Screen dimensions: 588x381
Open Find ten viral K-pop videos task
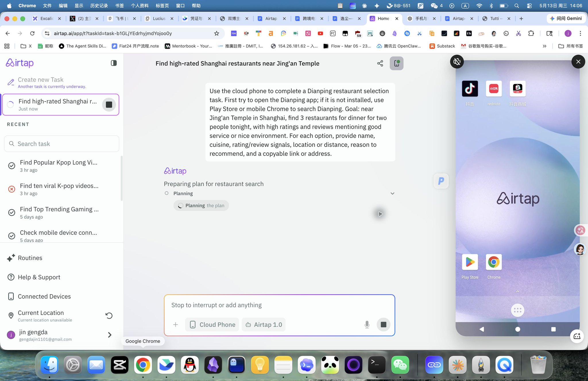59,189
